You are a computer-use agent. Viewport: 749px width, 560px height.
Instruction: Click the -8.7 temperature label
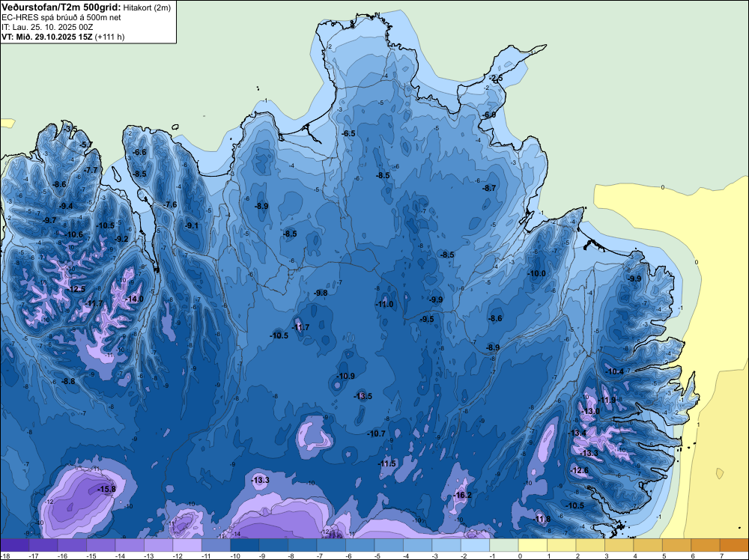pyautogui.click(x=489, y=189)
